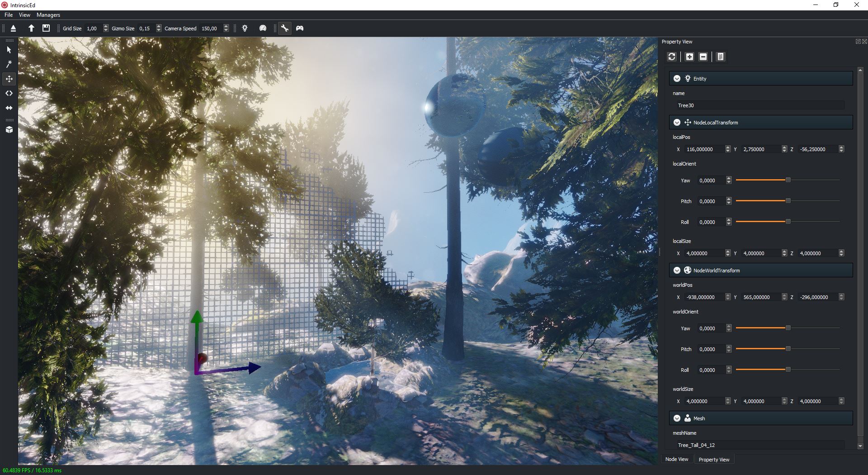868x475 pixels.
Task: Float the Property View panel
Action: tap(858, 41)
